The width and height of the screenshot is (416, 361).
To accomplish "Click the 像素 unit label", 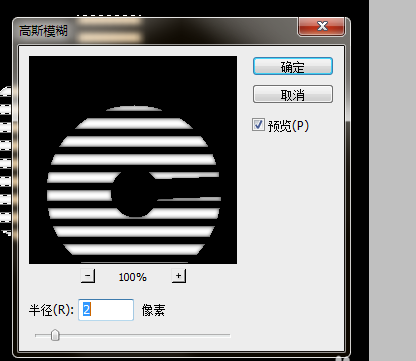I will (x=153, y=310).
